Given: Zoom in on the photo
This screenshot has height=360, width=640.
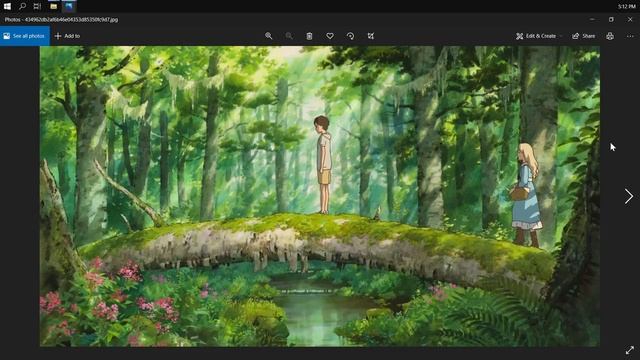Looking at the screenshot, I should click(x=269, y=36).
